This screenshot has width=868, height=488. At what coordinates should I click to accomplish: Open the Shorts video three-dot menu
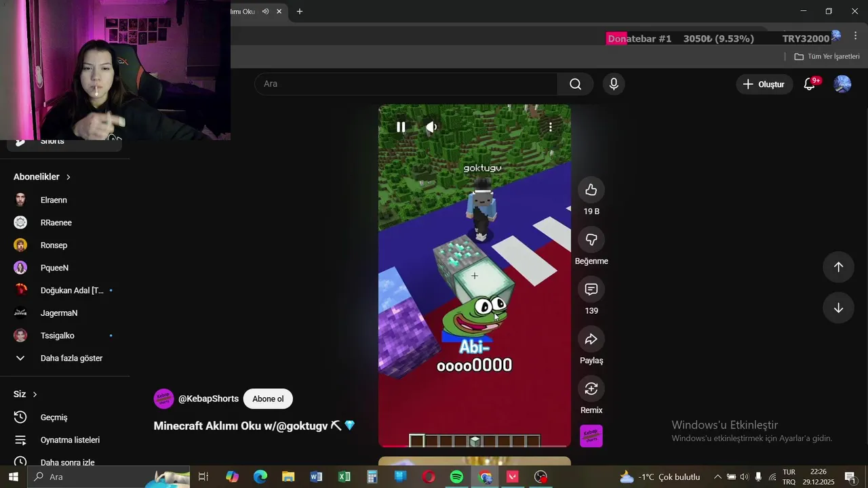click(x=551, y=127)
